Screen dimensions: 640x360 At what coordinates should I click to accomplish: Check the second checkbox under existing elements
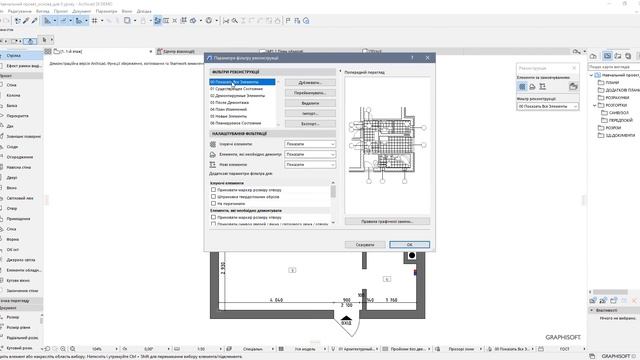[x=213, y=196]
